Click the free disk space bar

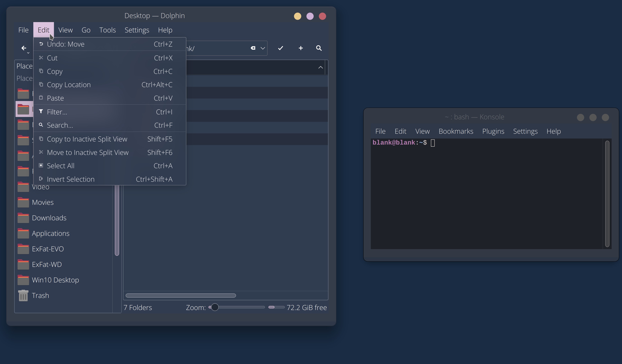[x=276, y=307]
